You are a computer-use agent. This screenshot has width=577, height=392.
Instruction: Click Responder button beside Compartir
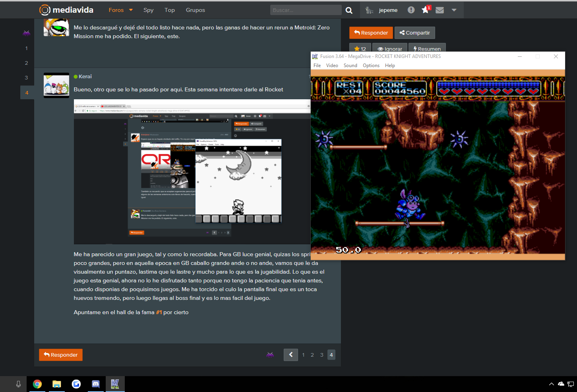(x=371, y=33)
